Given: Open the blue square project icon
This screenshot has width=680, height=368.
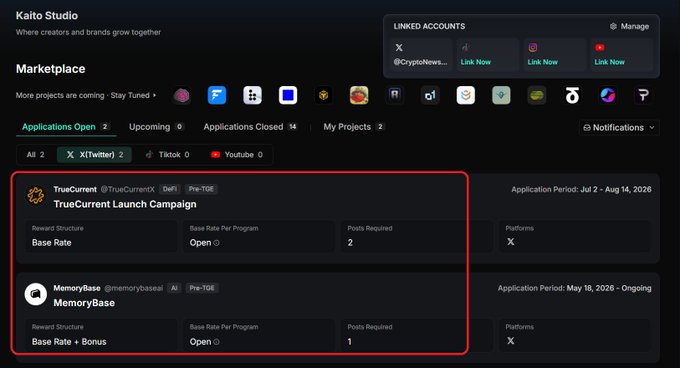Looking at the screenshot, I should pyautogui.click(x=288, y=95).
